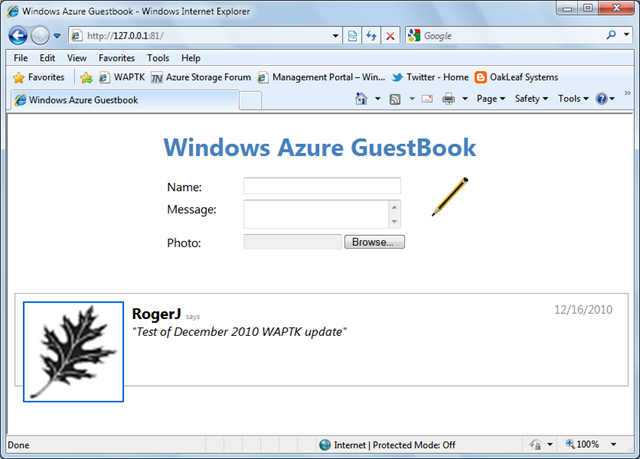Click the pencil sign guestbook icon
The image size is (640, 459).
click(450, 197)
